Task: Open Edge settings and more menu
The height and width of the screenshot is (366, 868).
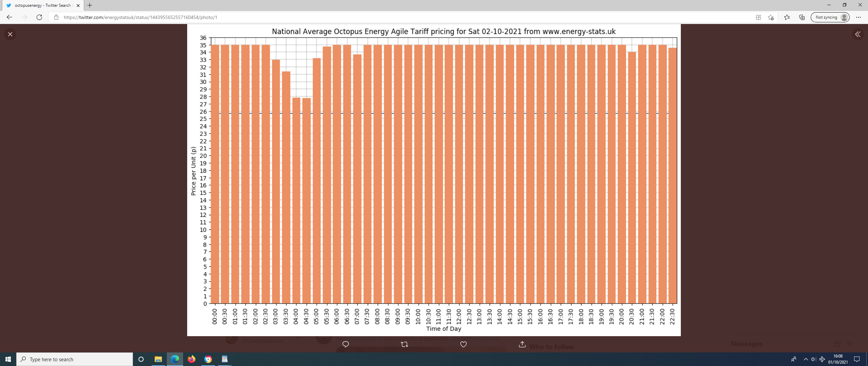Action: click(x=858, y=17)
